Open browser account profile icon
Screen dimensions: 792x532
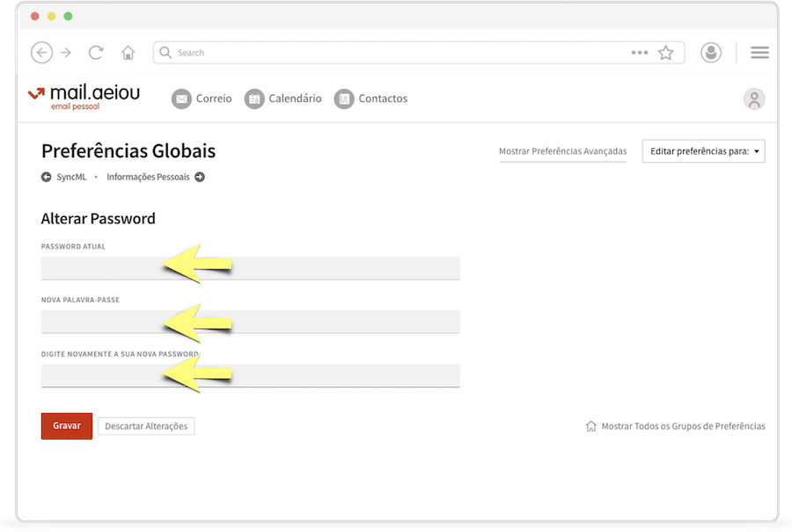(x=711, y=53)
